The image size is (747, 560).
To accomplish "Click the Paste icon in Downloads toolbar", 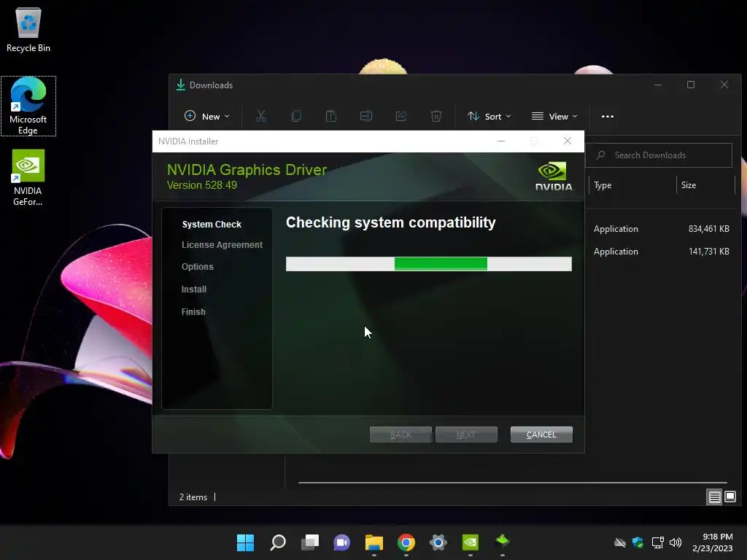I will pyautogui.click(x=331, y=116).
